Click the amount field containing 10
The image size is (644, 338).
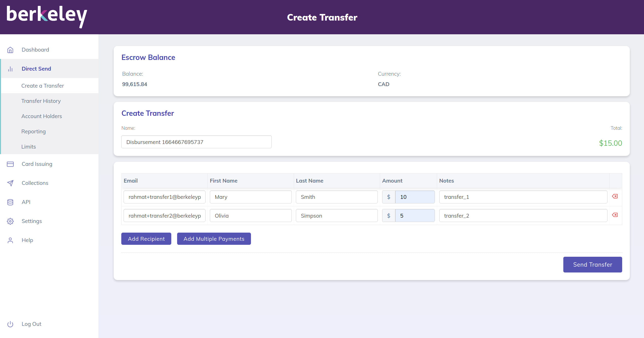(415, 197)
